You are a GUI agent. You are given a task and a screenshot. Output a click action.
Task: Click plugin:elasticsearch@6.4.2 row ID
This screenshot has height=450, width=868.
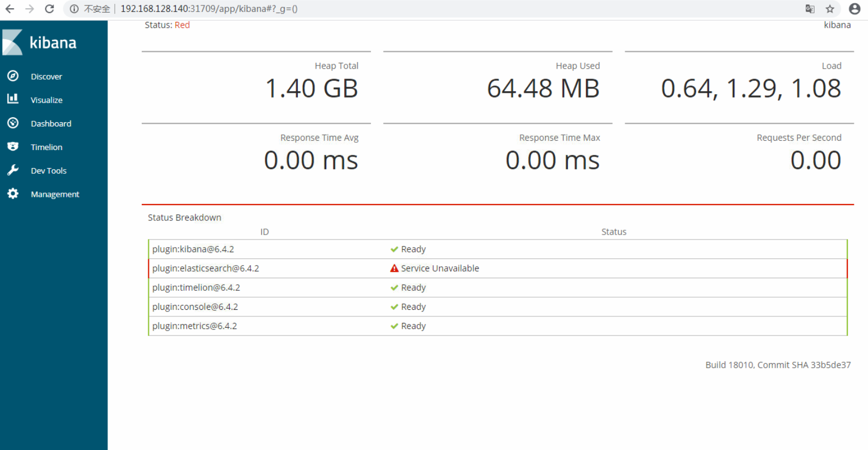(206, 268)
